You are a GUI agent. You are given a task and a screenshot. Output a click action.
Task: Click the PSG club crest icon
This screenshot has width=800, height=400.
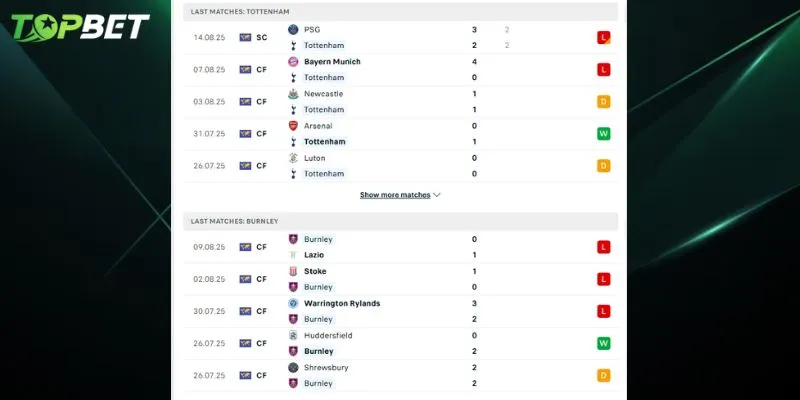293,30
